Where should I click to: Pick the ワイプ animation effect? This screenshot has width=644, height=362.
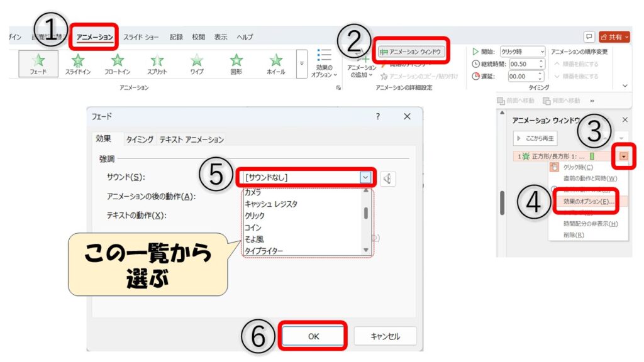click(197, 64)
